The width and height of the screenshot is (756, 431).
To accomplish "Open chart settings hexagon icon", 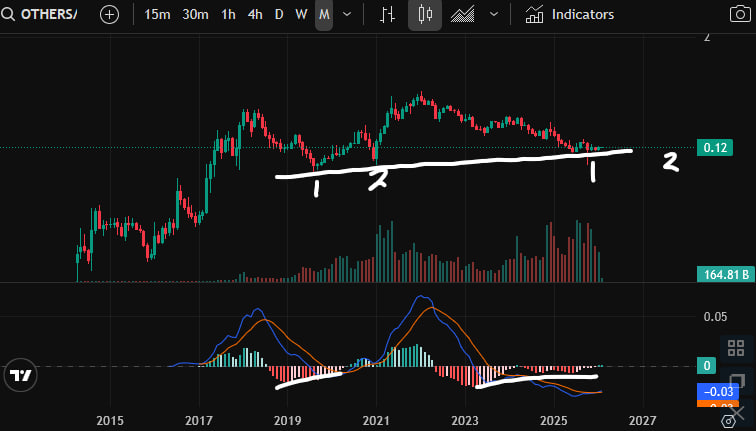I will click(x=729, y=422).
